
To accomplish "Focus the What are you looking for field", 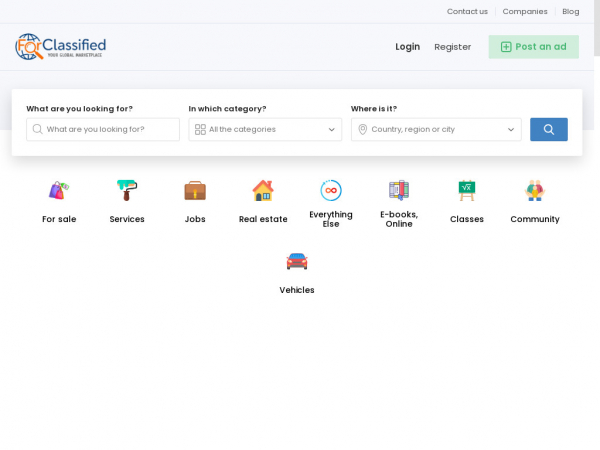I will 110,129.
